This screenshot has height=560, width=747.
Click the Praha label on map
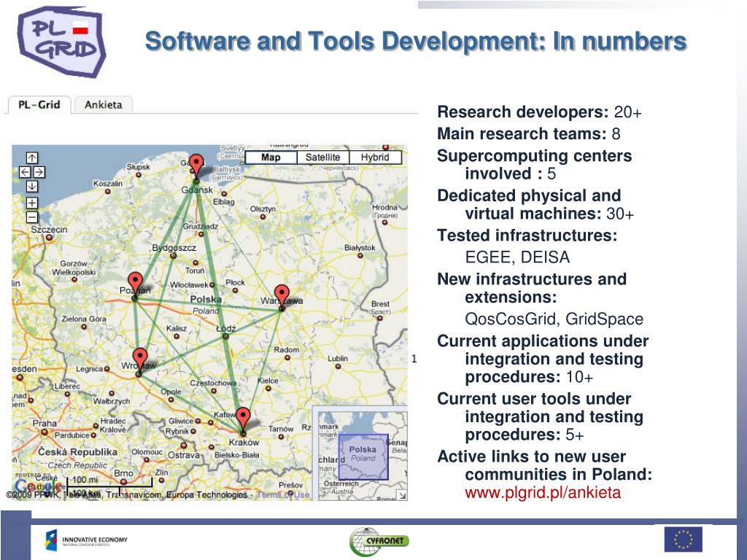pos(44,424)
